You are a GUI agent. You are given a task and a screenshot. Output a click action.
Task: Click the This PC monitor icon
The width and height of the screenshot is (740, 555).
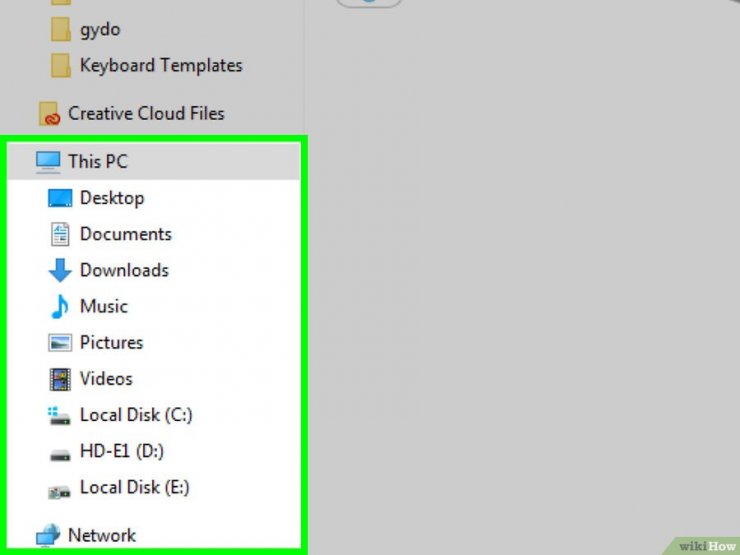click(x=48, y=161)
